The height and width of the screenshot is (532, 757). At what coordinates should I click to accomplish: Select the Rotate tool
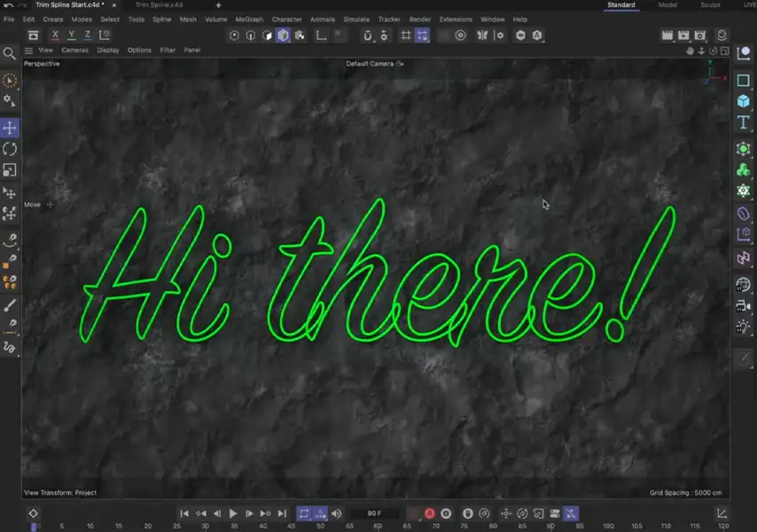coord(10,149)
